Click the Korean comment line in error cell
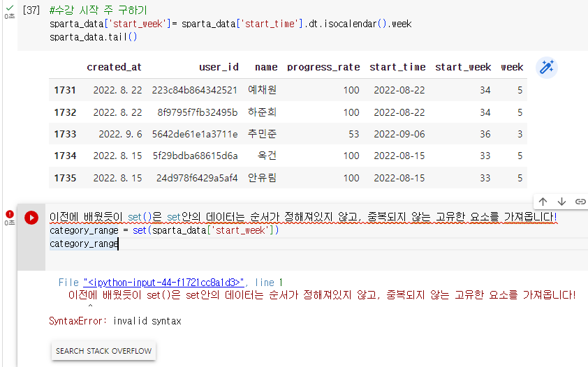 coord(303,217)
